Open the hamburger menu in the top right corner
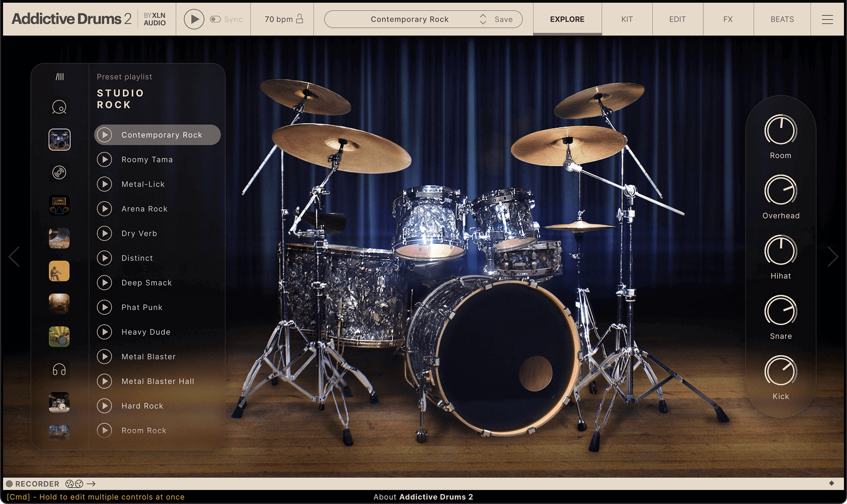This screenshot has height=504, width=847. tap(827, 19)
